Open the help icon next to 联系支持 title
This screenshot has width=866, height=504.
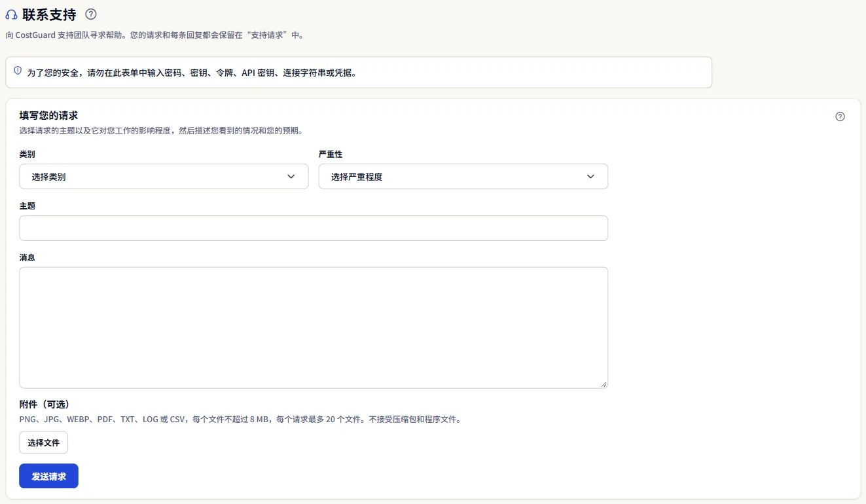click(91, 14)
